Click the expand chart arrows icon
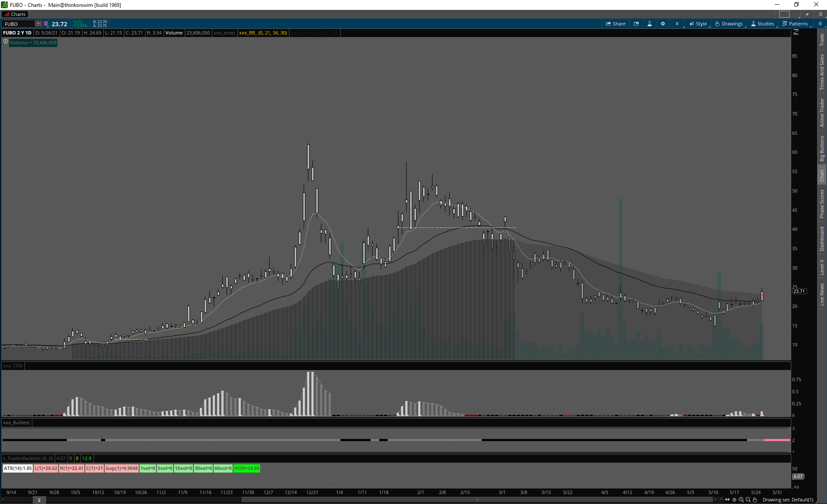Viewport: 827px width, 504px height. point(728,500)
